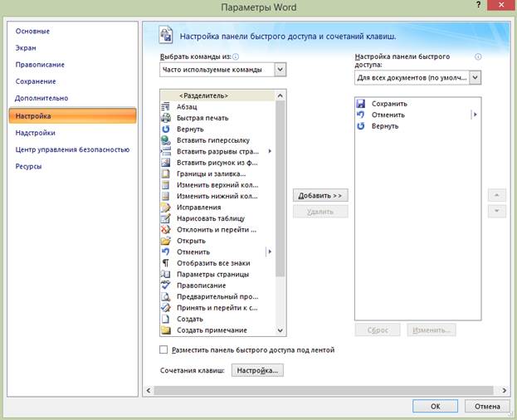Click the Создать примечание icon

165,330
